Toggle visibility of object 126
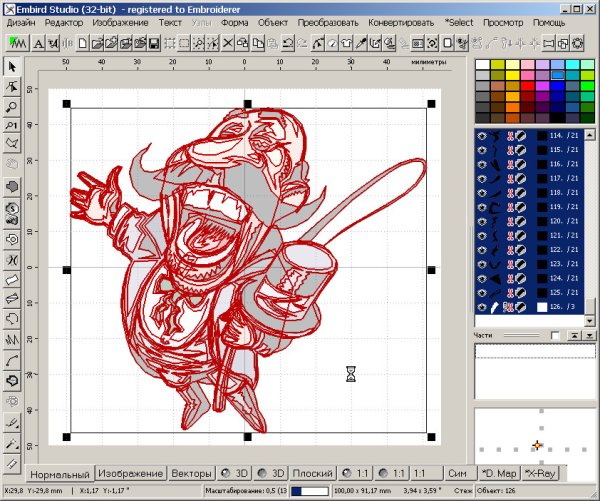Image resolution: width=600 pixels, height=501 pixels. 483,306
